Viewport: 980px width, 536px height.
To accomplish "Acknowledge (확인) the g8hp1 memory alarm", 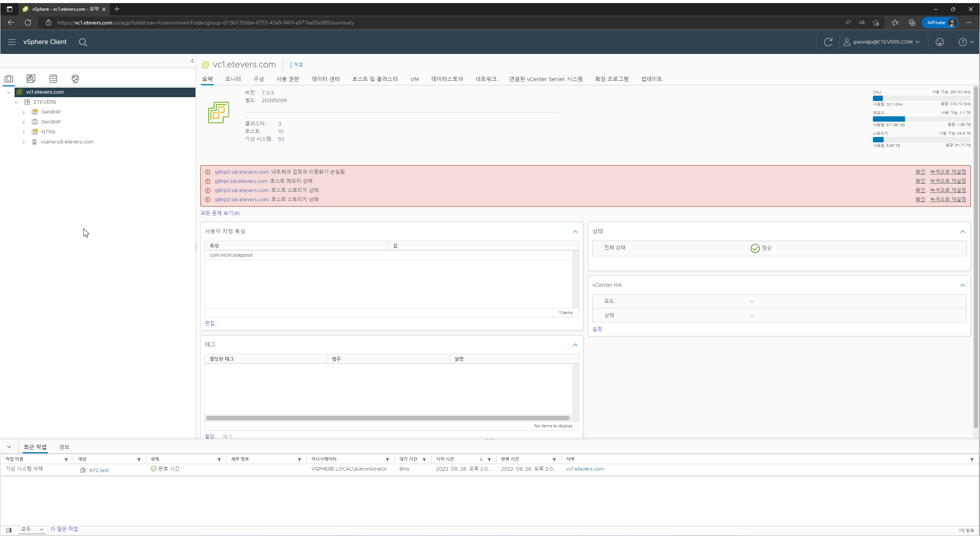I will click(x=920, y=181).
